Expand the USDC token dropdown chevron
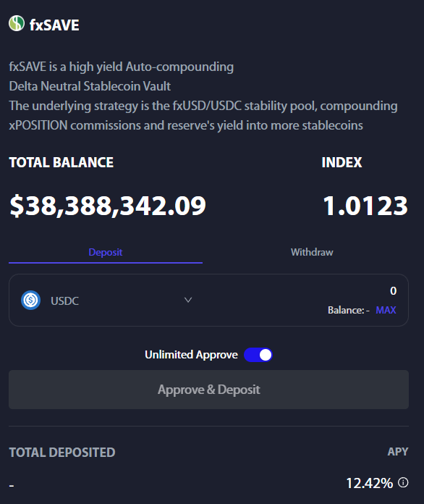The height and width of the screenshot is (504, 424). (188, 301)
